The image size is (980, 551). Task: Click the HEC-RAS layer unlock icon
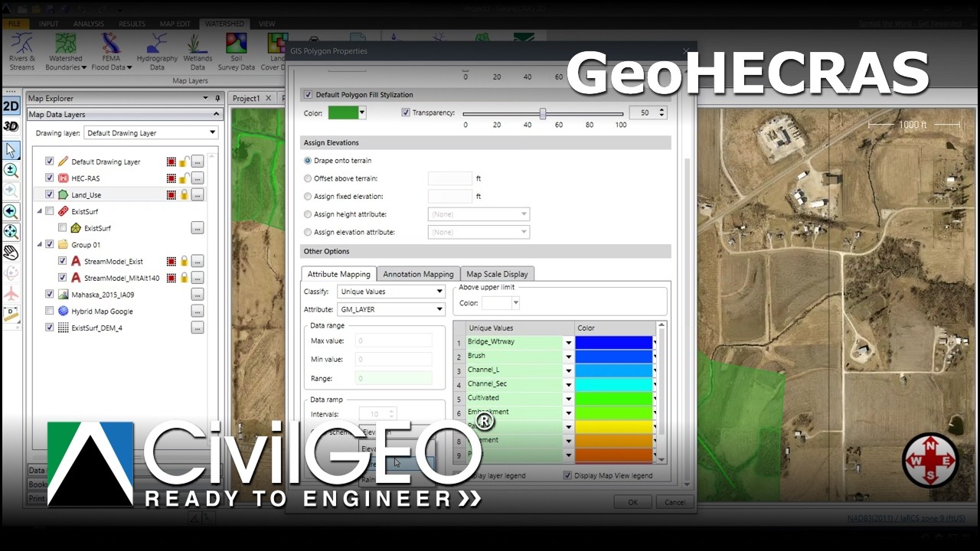coord(184,178)
